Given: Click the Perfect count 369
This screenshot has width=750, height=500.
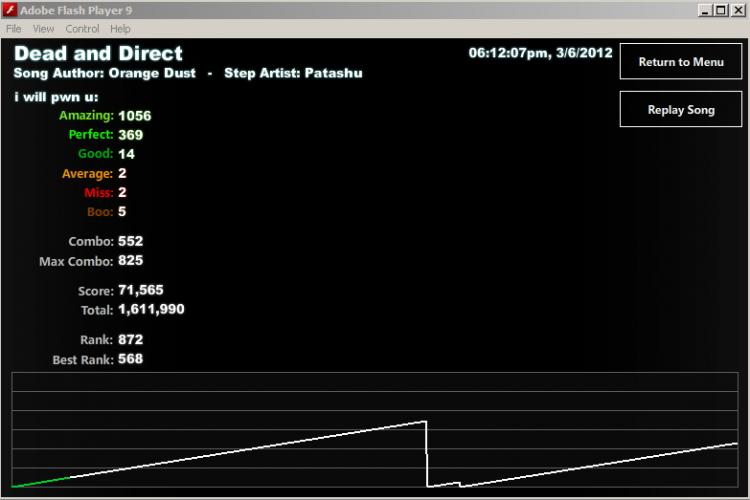Looking at the screenshot, I should (x=131, y=135).
